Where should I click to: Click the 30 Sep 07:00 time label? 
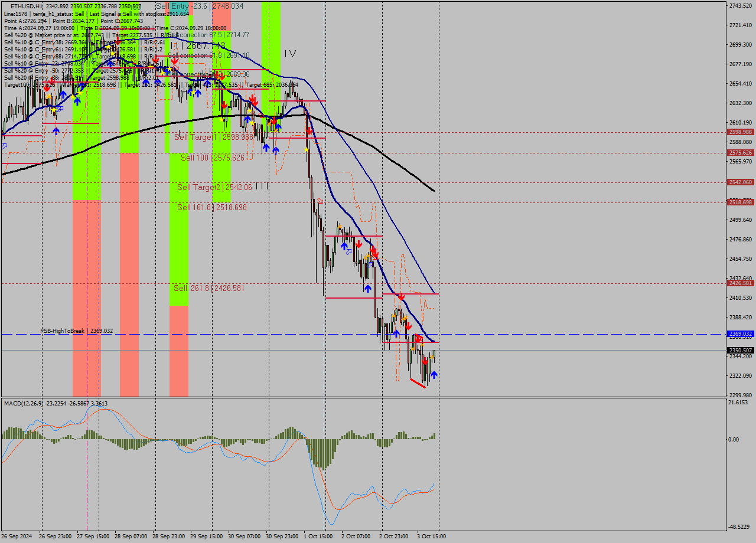tap(243, 537)
